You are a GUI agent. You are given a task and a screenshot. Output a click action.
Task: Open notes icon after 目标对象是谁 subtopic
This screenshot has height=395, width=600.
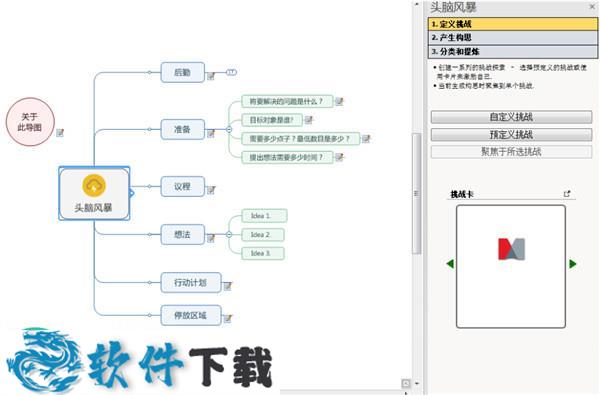point(309,120)
